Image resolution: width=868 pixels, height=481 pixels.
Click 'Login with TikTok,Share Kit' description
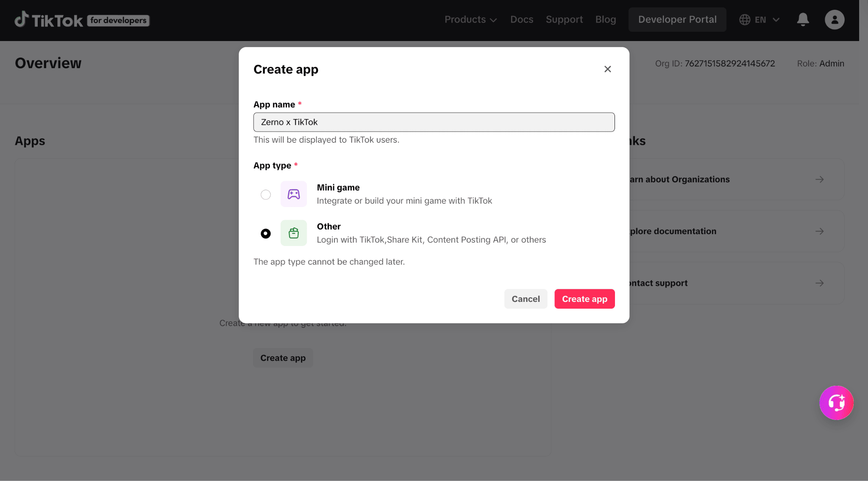click(431, 240)
